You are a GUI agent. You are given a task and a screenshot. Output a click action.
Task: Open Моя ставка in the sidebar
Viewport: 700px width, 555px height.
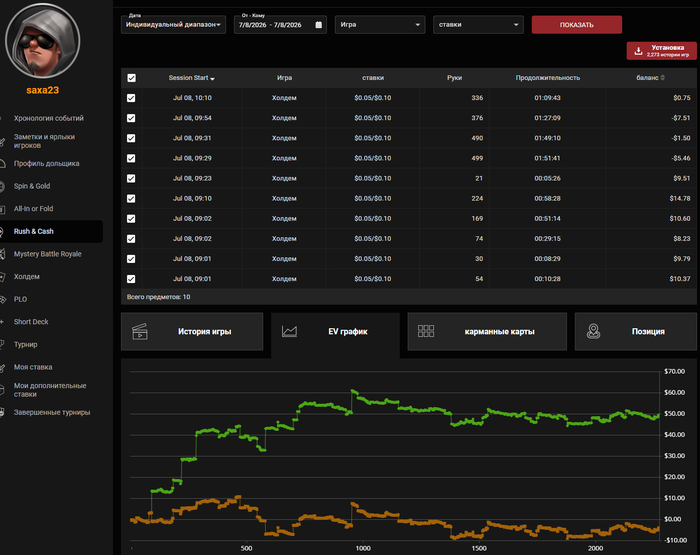pos(33,367)
